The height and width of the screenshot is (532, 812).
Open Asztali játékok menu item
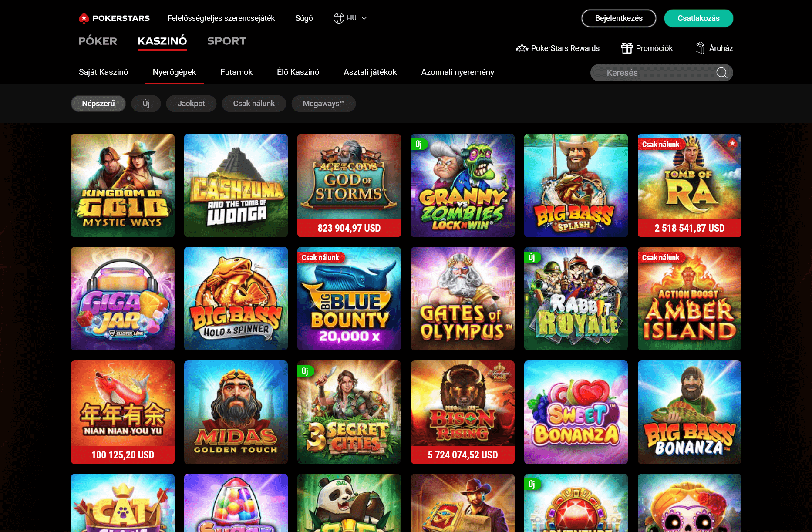[x=370, y=72]
